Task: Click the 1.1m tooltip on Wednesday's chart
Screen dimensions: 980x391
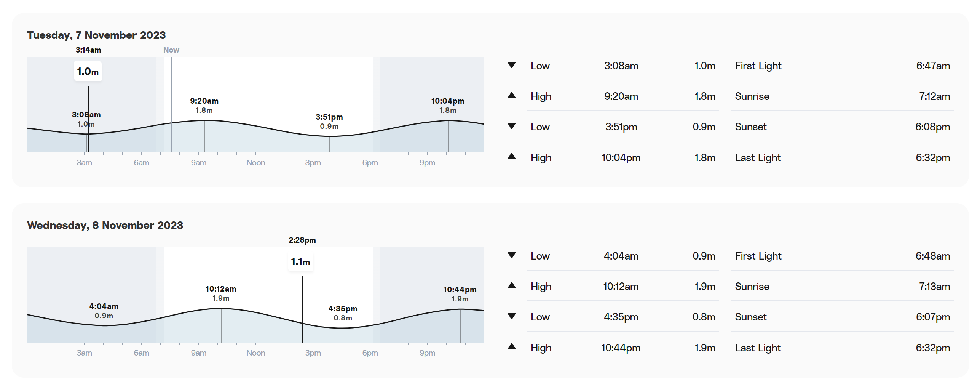Action: (x=300, y=261)
